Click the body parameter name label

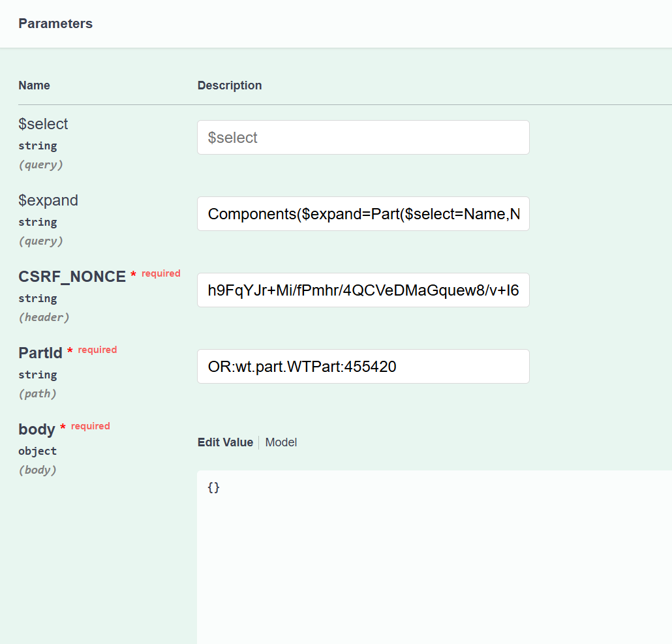point(37,429)
